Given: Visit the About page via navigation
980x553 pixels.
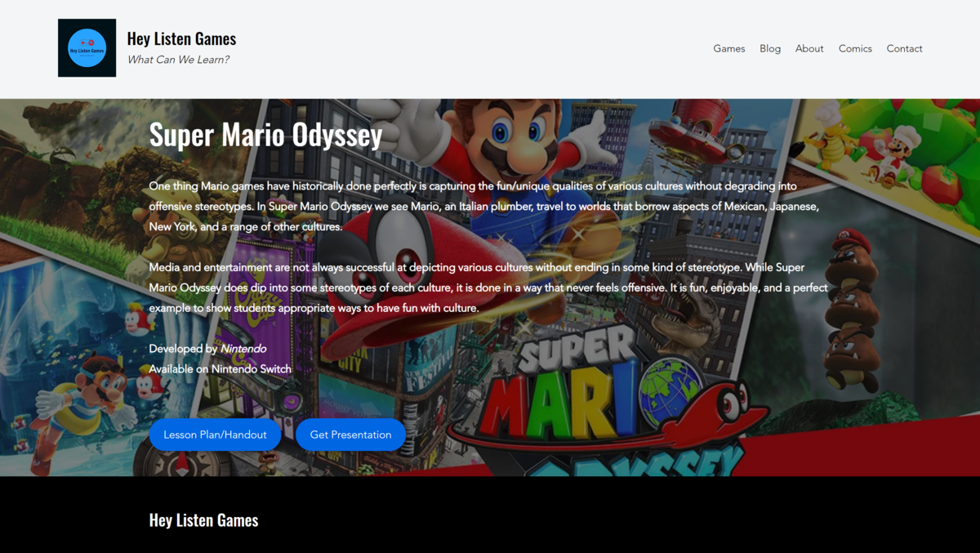Looking at the screenshot, I should (x=809, y=48).
